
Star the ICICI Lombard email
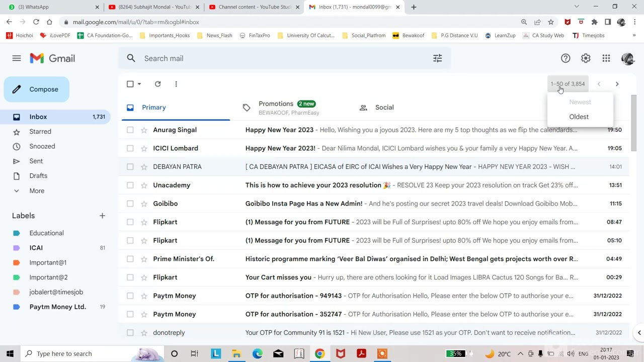tap(144, 148)
